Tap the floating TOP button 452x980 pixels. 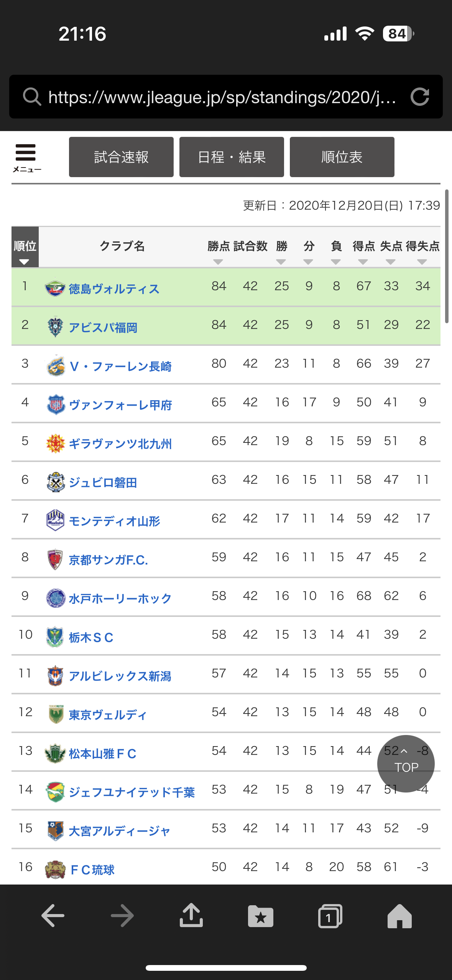tap(406, 764)
